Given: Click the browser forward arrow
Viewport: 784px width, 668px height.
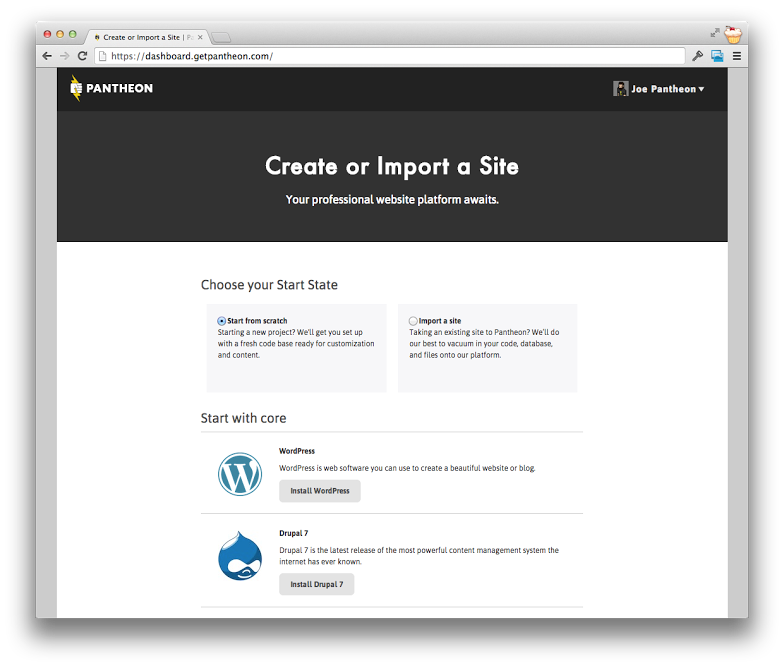Looking at the screenshot, I should (x=64, y=56).
